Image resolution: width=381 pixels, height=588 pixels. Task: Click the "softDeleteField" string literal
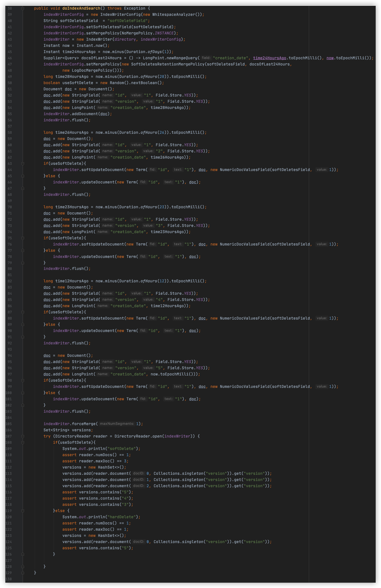pos(128,21)
